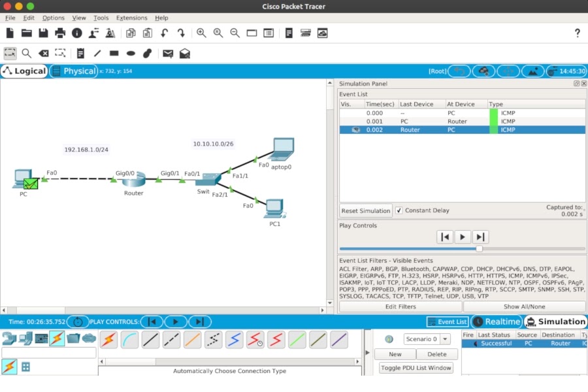This screenshot has height=392, width=588.
Task: Click Toggle PDU List Window
Action: (416, 368)
